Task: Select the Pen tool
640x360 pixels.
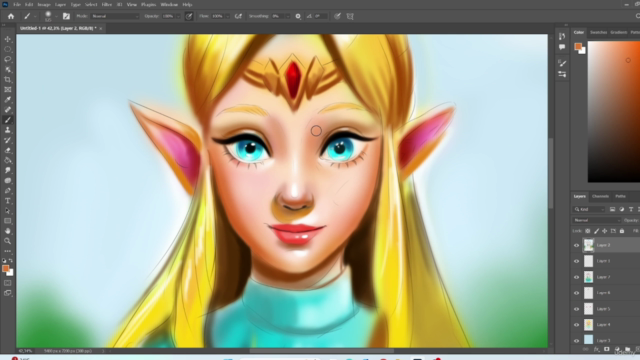Action: point(7,191)
